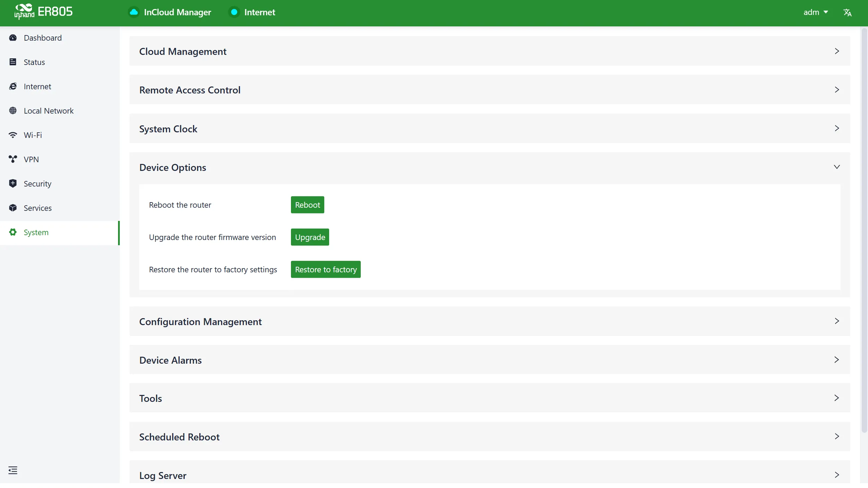Viewport: 868px width, 488px height.
Task: Click the Services cube icon
Action: (13, 208)
